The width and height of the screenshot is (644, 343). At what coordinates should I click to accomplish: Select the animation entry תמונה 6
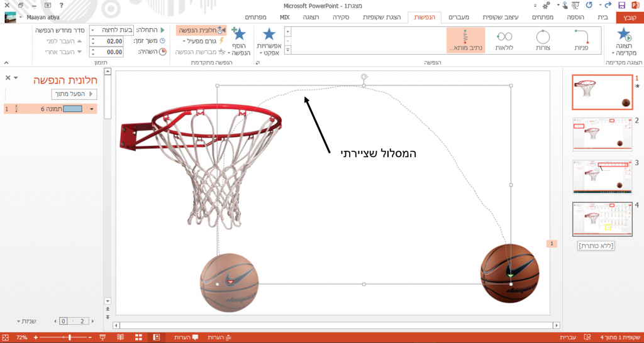coord(50,109)
